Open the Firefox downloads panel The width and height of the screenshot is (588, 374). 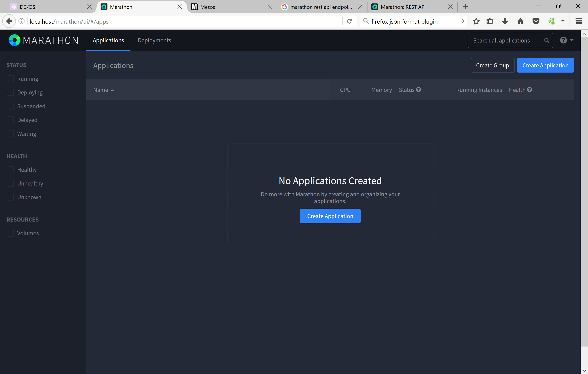tap(505, 21)
